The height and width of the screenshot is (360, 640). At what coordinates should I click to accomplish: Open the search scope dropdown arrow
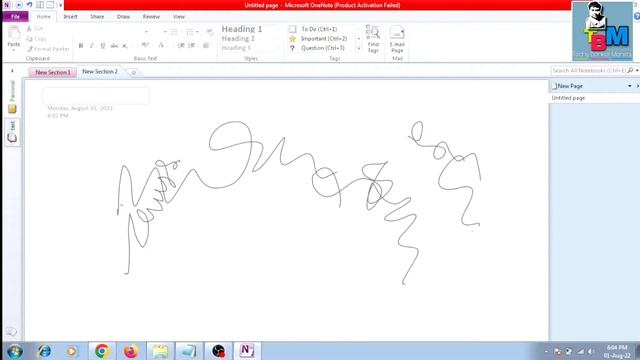point(637,71)
